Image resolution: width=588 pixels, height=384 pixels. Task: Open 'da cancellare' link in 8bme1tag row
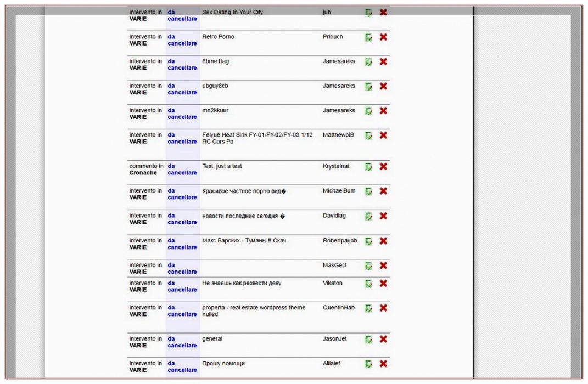click(182, 64)
